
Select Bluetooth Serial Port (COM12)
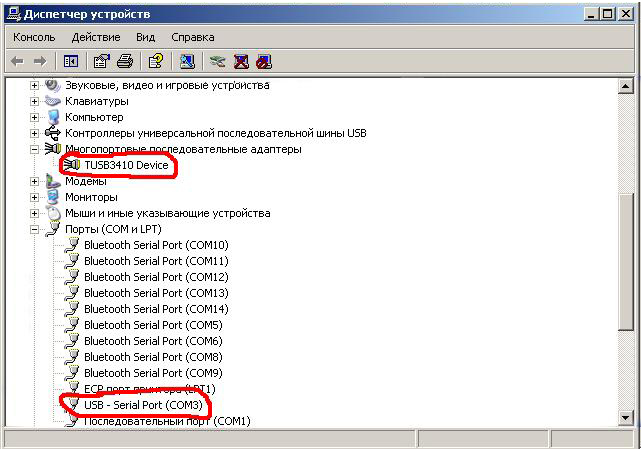point(156,277)
